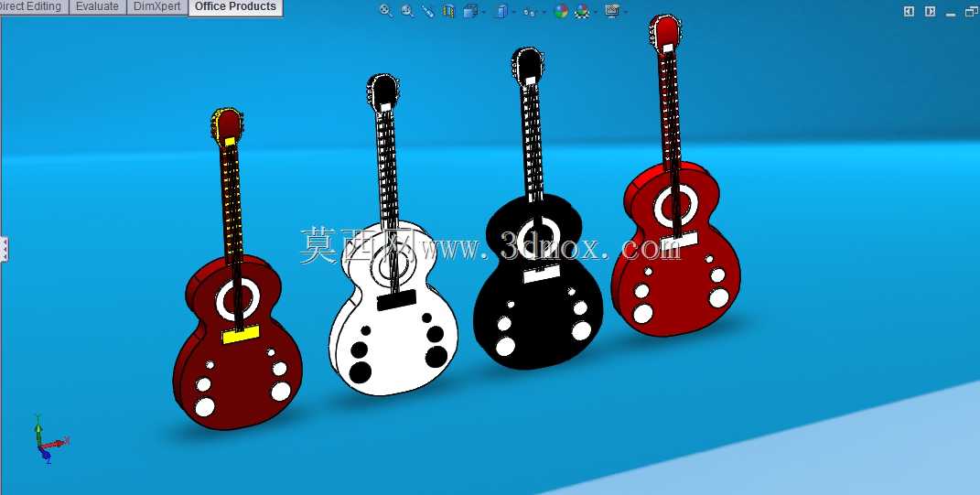
Task: Select the Office Products tab
Action: coord(235,7)
